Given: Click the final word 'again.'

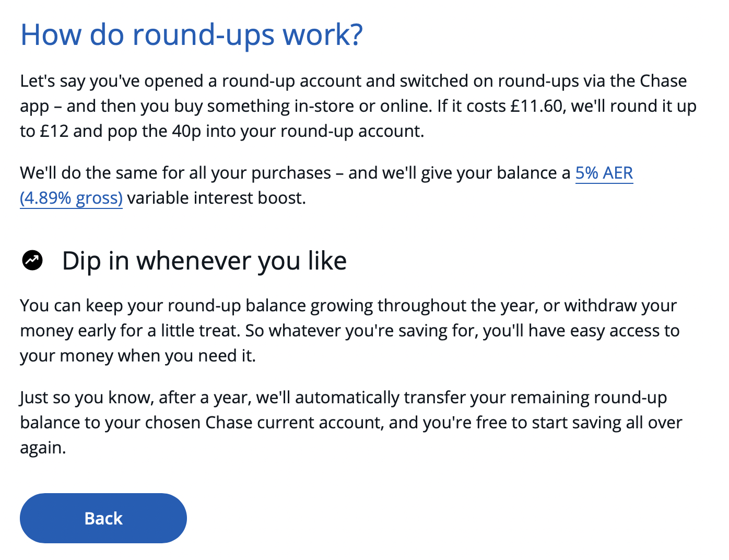Looking at the screenshot, I should click(43, 448).
